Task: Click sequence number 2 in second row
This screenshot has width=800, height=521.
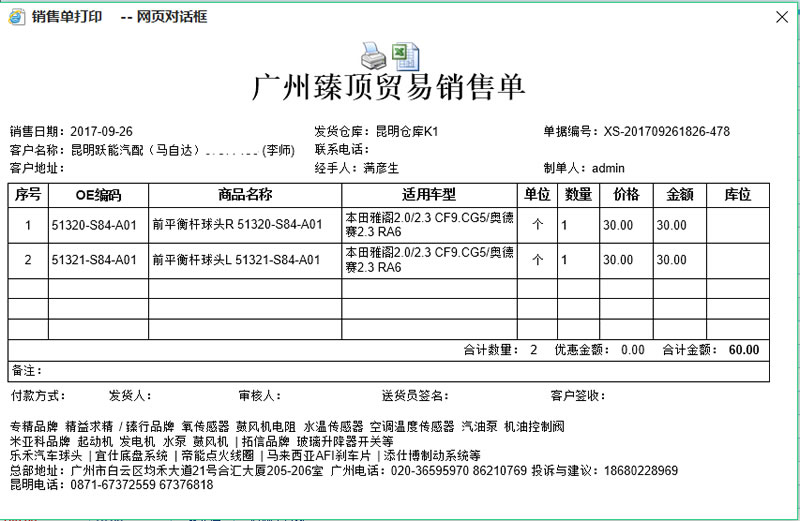Action: point(28,260)
